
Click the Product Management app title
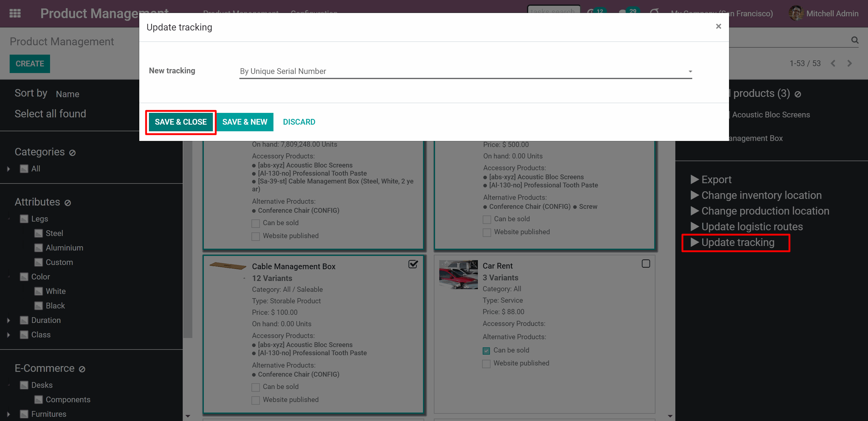pyautogui.click(x=104, y=14)
